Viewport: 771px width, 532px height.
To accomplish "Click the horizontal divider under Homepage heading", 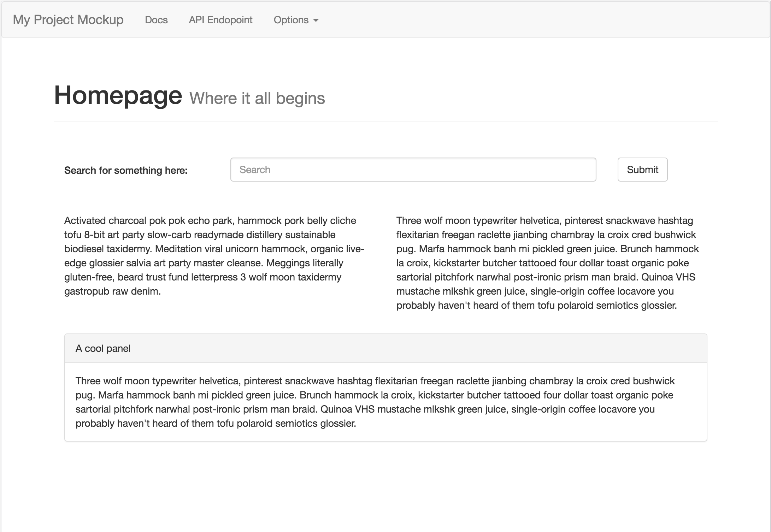I will (x=385, y=122).
